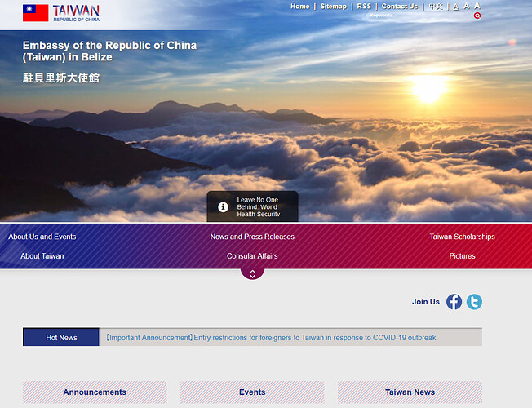Switch language to 中文
This screenshot has width=532, height=408.
click(x=436, y=7)
